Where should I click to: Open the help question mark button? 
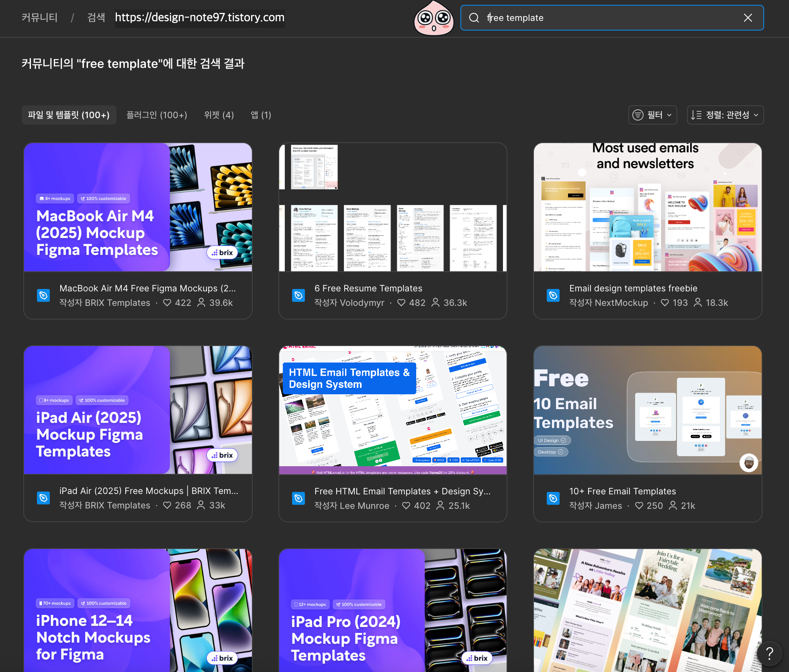[769, 654]
